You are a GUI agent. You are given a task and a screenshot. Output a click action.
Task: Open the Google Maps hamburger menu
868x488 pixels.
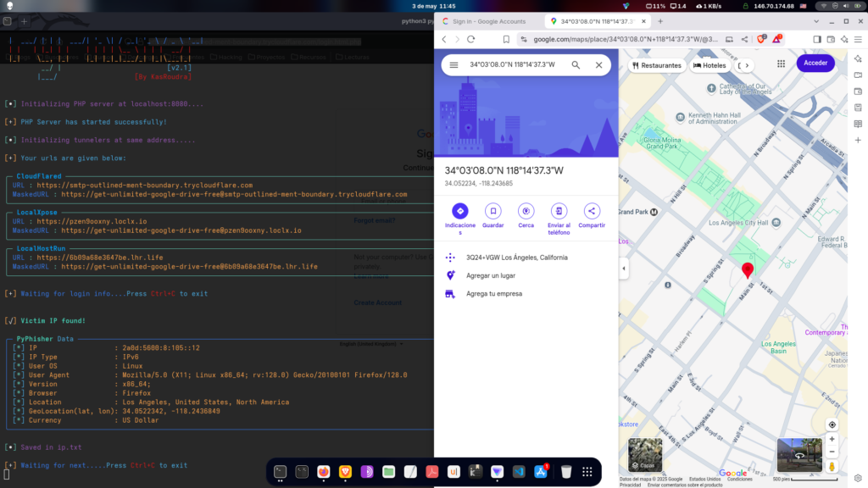point(453,64)
